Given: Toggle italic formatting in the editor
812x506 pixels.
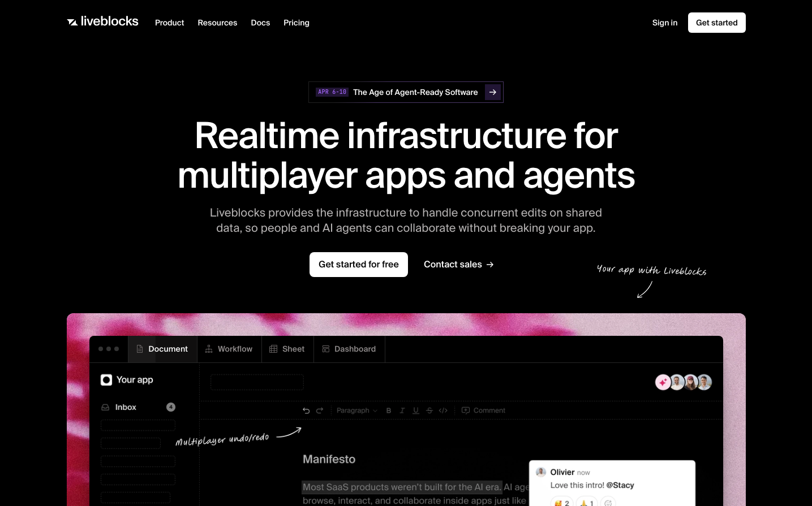Looking at the screenshot, I should click(x=402, y=410).
